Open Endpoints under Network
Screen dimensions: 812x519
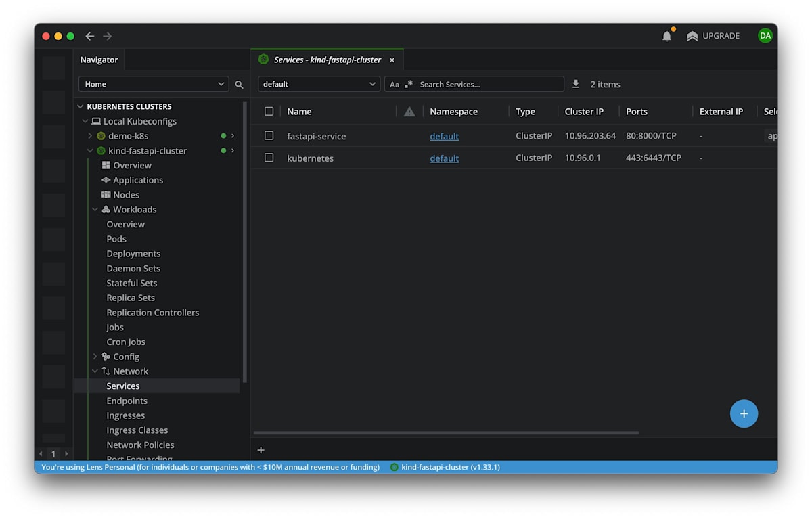[127, 401]
